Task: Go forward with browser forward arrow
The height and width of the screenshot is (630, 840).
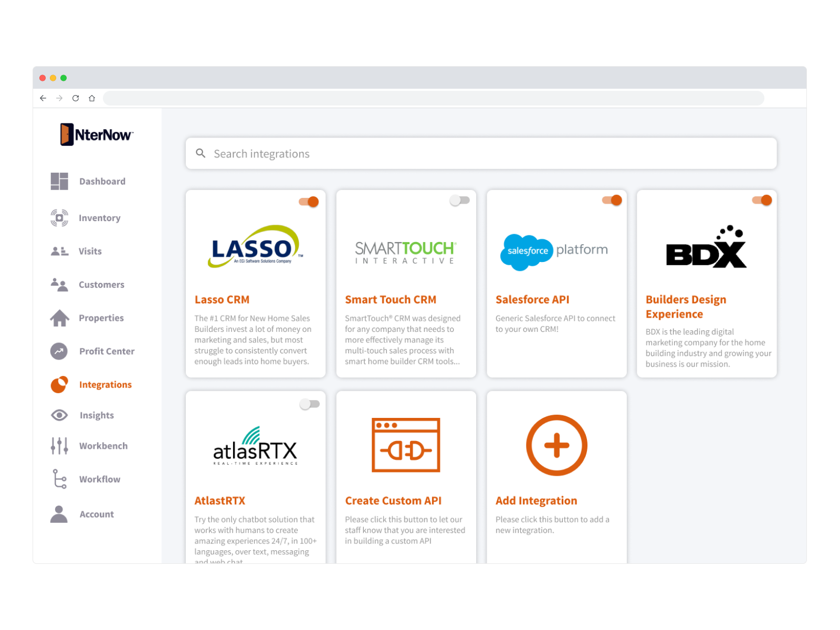Action: 59,98
